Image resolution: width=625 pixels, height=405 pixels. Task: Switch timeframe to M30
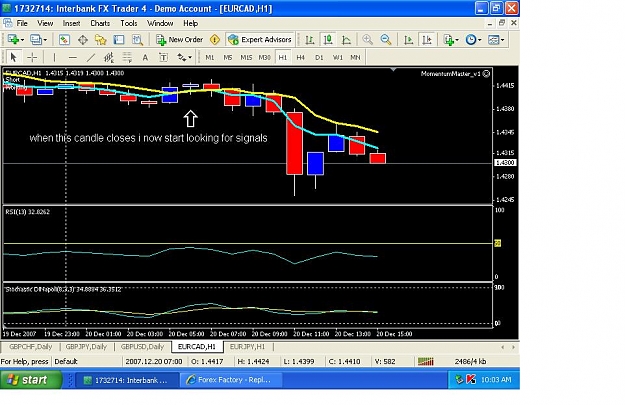point(264,57)
